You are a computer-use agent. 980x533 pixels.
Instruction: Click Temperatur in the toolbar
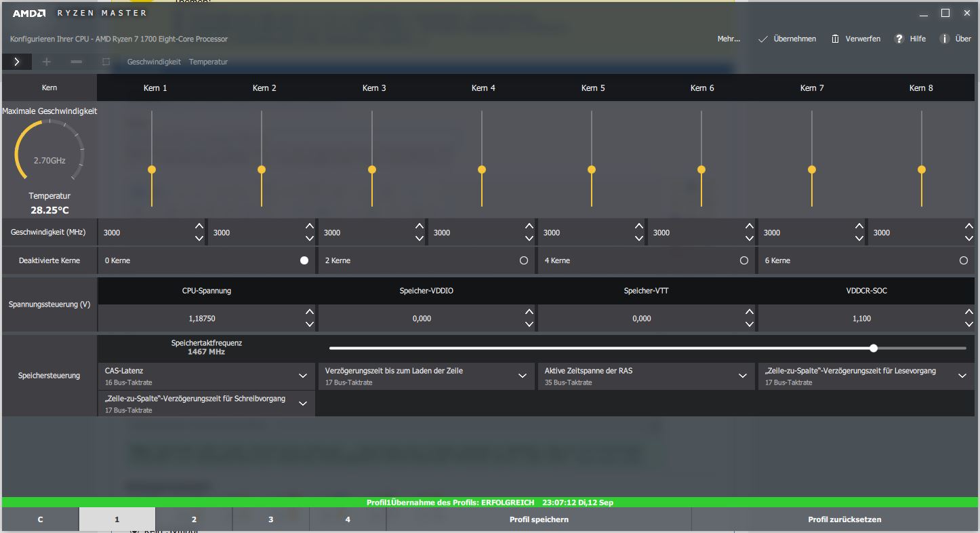[x=208, y=62]
